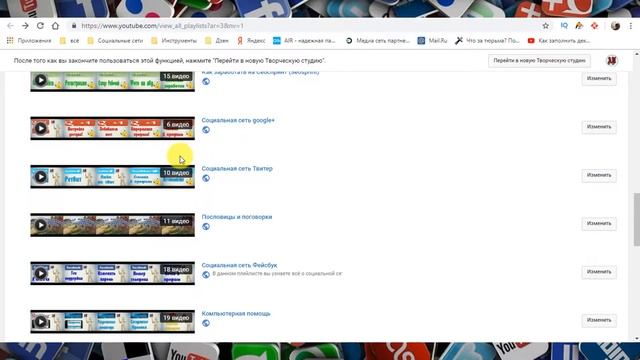Open the 11 видео Пословицы playlist thumbnail
The height and width of the screenshot is (360, 640).
113,225
